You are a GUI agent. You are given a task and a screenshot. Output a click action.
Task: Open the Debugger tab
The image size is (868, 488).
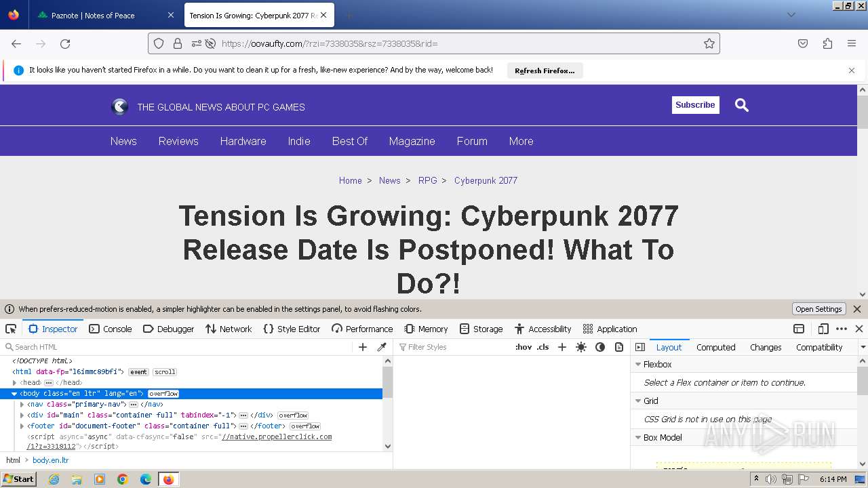pos(169,329)
